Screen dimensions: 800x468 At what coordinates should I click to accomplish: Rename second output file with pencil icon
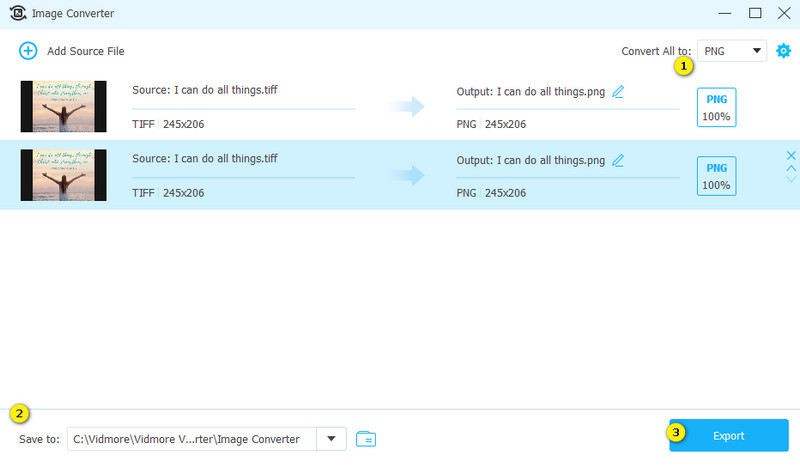[618, 160]
